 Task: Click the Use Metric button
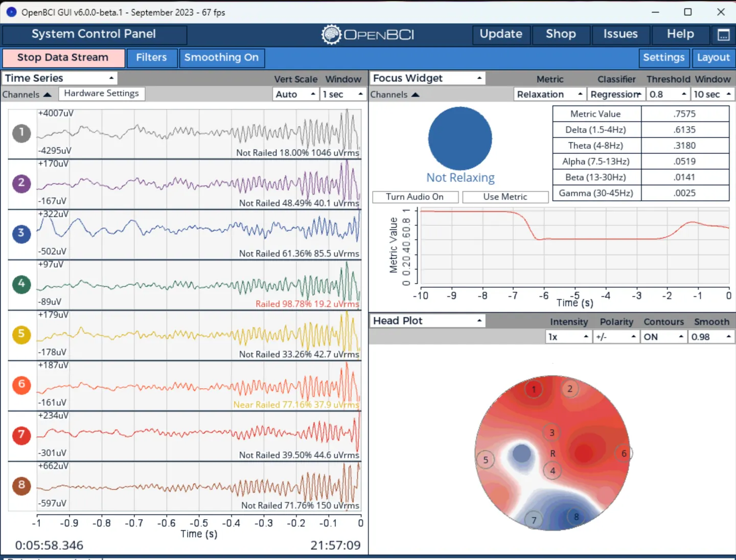point(505,197)
